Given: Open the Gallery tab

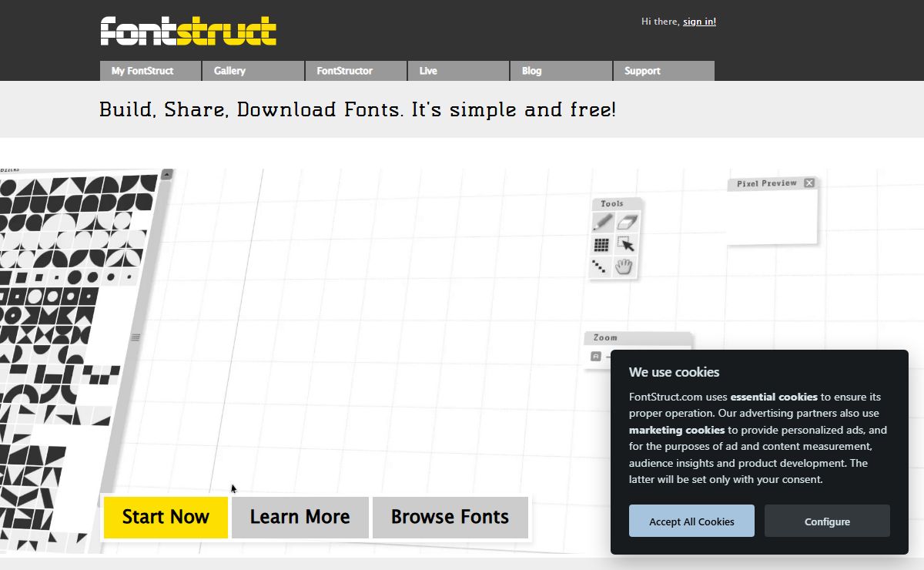Looking at the screenshot, I should tap(253, 71).
